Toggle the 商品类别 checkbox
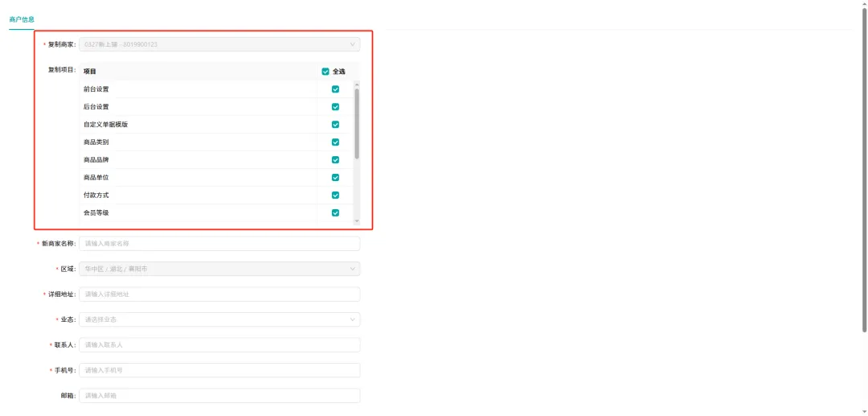868x416 pixels. (x=335, y=142)
